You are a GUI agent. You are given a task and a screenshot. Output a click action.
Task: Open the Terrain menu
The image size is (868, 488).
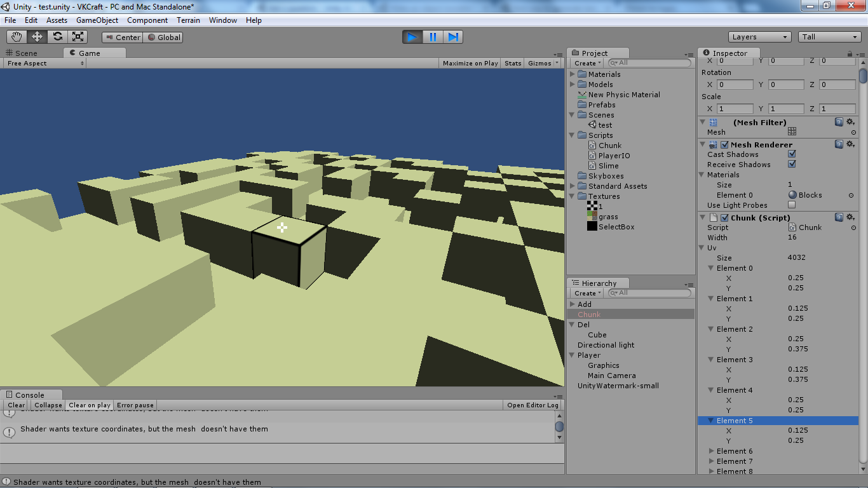coord(188,20)
